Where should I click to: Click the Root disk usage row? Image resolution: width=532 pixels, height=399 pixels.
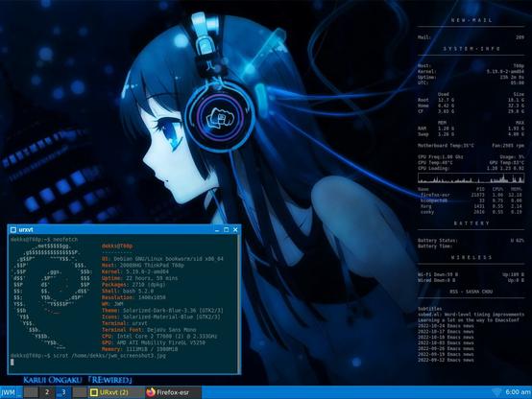click(x=471, y=100)
